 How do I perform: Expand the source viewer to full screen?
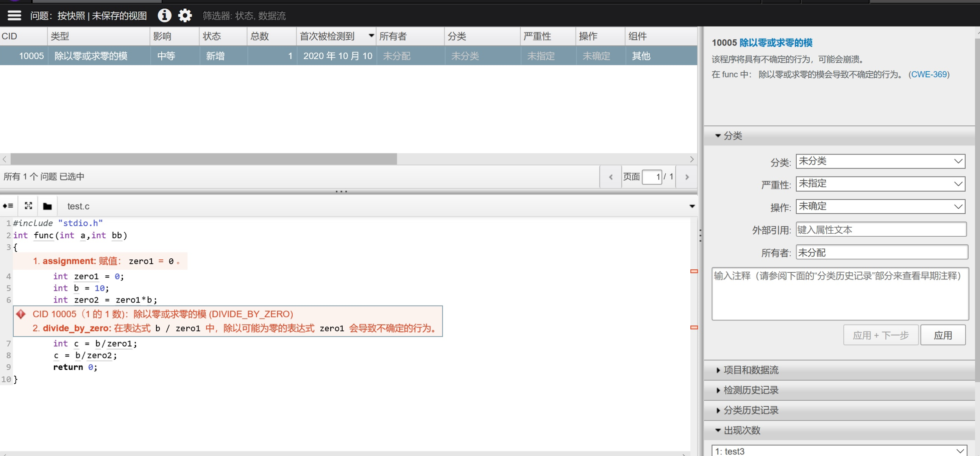point(28,206)
